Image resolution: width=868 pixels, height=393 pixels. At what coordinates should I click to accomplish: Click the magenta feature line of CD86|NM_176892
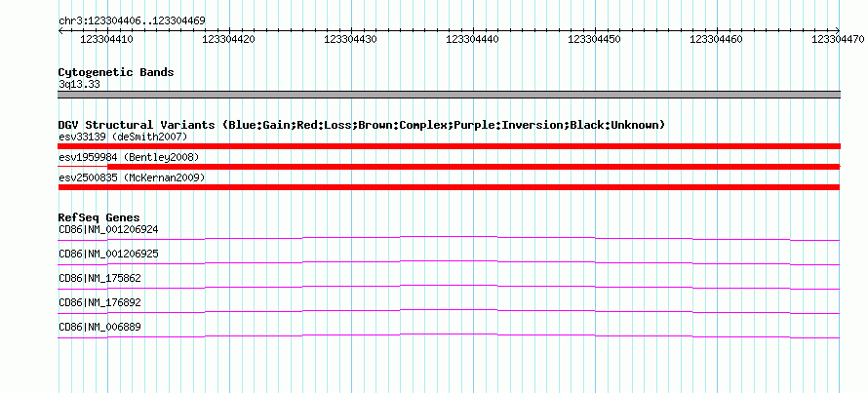[x=449, y=311]
